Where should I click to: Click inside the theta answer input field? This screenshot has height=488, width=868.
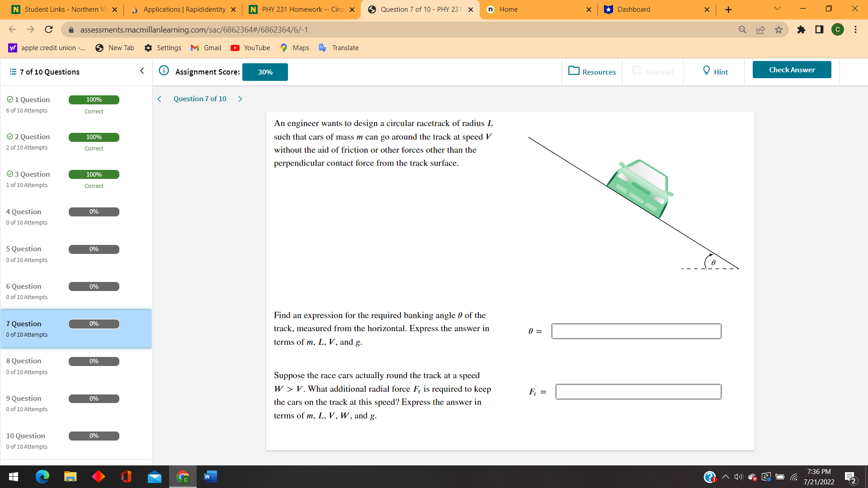635,331
